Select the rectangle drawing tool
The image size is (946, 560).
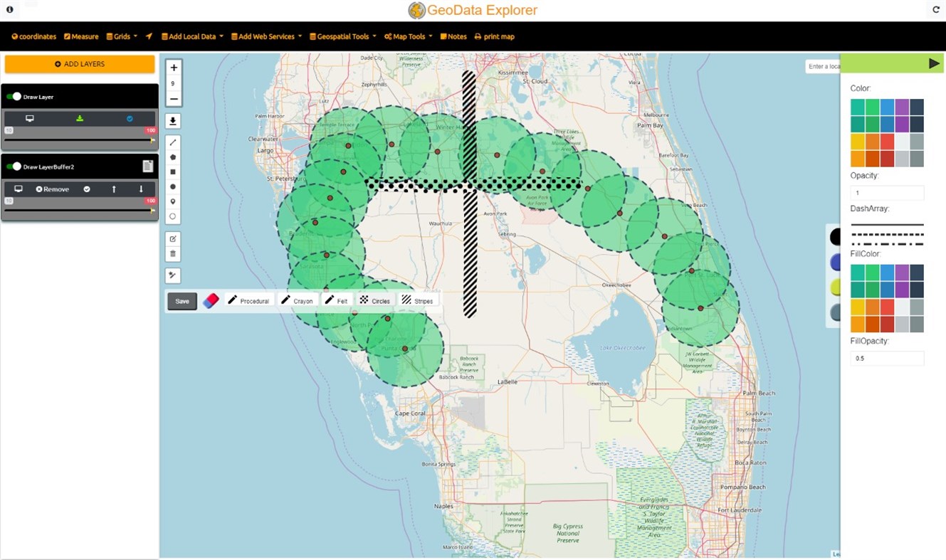tap(172, 171)
